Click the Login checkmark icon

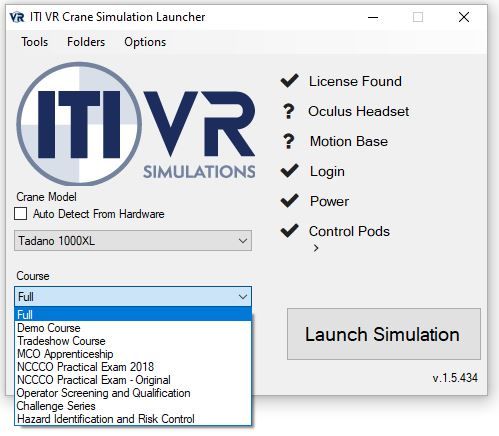(x=289, y=171)
